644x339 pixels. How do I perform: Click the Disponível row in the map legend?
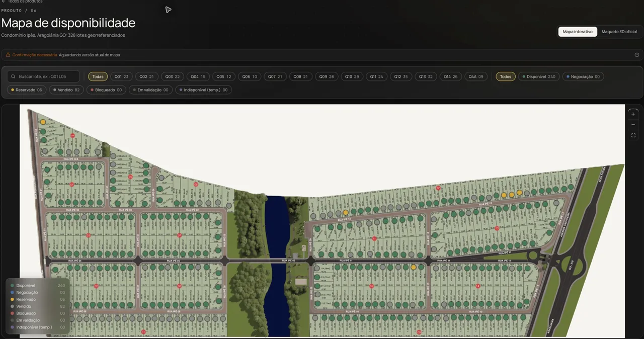click(38, 285)
